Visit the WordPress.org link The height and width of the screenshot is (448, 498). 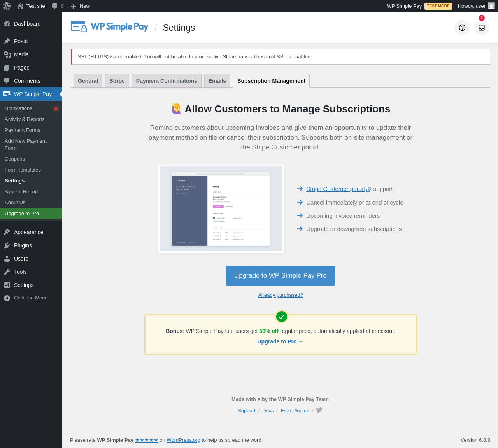pos(184,440)
